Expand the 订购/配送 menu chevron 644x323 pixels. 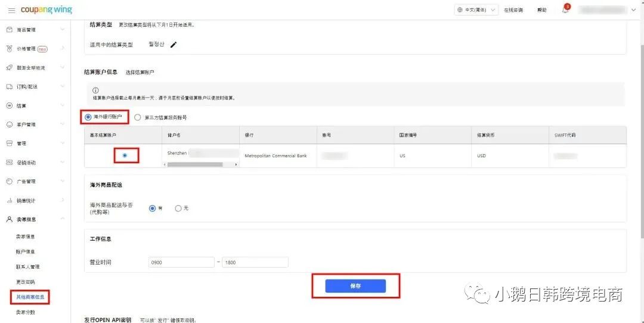pos(63,86)
